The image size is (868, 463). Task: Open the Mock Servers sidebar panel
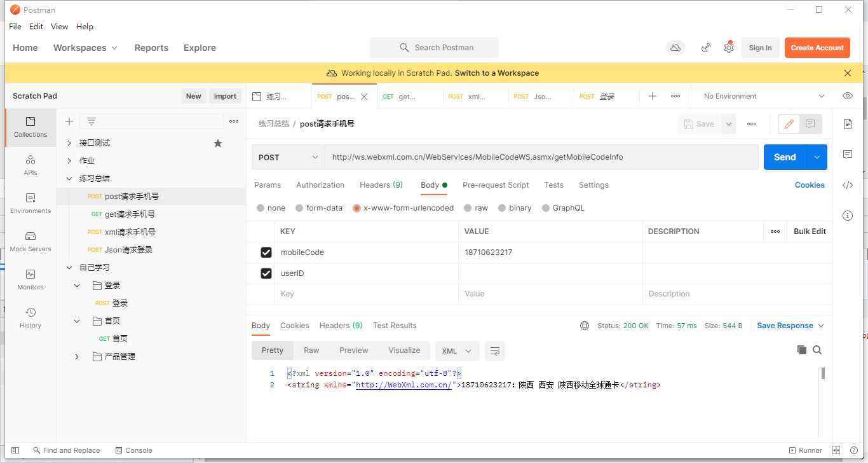click(x=31, y=241)
